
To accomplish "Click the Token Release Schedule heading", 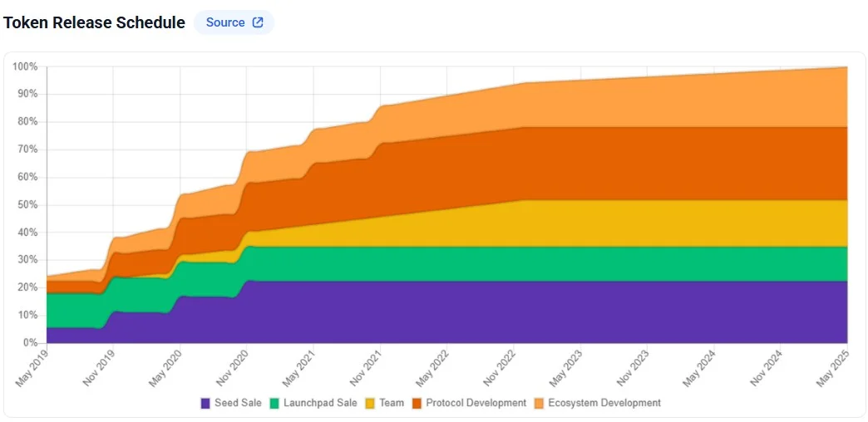I will (x=94, y=22).
